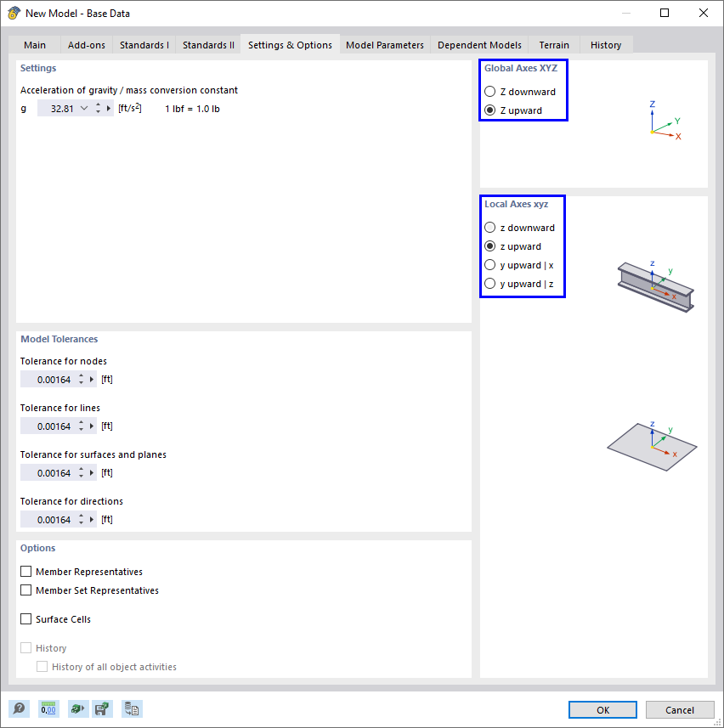724x728 pixels.
Task: Confirm the dialog with OK
Action: pos(602,709)
